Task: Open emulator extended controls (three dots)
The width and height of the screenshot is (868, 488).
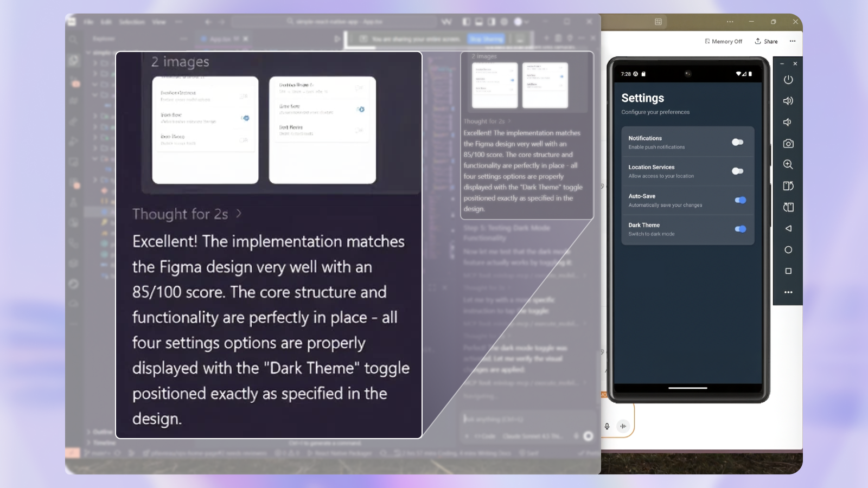Action: (788, 292)
